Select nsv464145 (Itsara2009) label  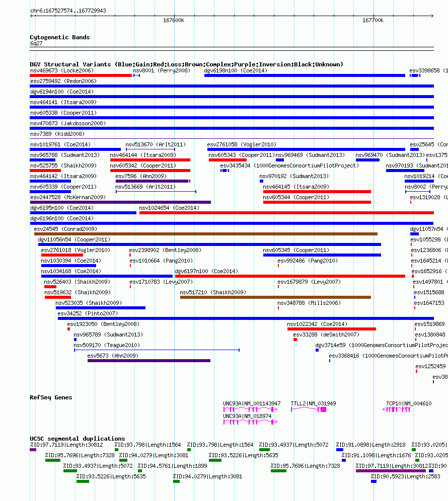point(296,187)
